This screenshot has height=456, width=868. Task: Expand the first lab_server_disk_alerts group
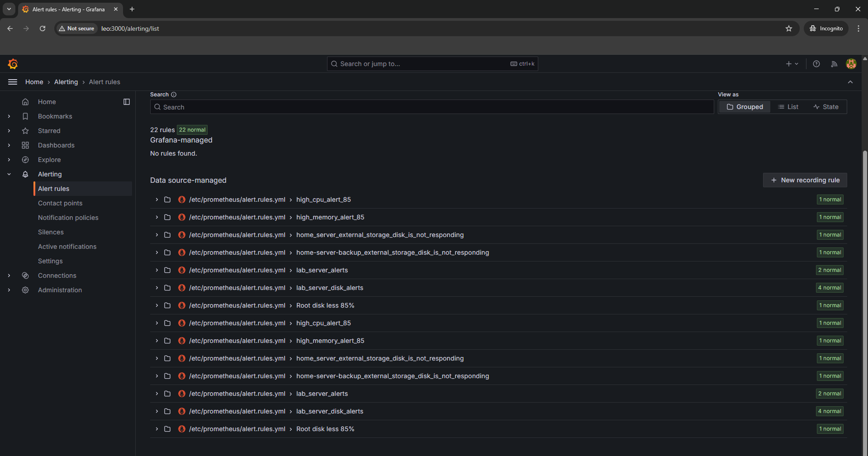point(157,288)
